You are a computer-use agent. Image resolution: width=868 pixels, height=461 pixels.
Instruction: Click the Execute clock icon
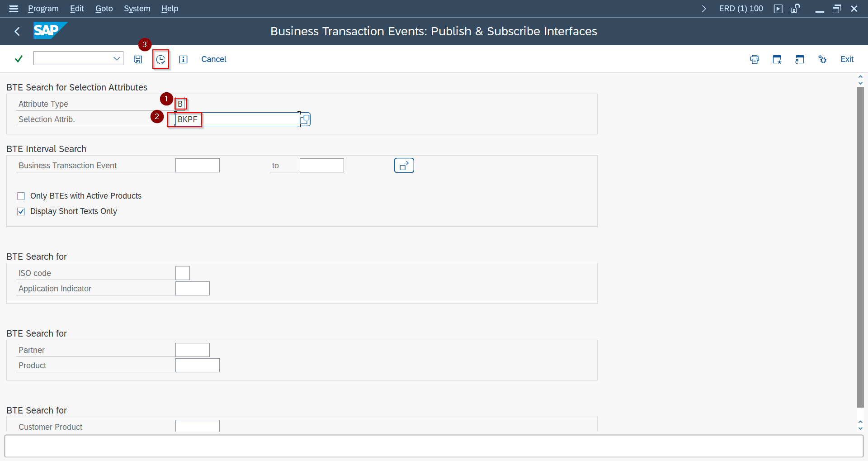point(160,59)
